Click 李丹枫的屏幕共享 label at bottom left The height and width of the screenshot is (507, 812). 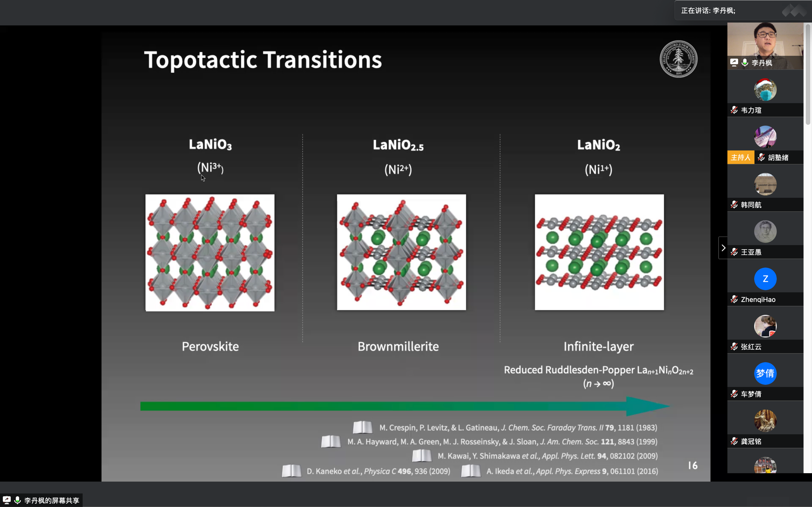coord(52,500)
